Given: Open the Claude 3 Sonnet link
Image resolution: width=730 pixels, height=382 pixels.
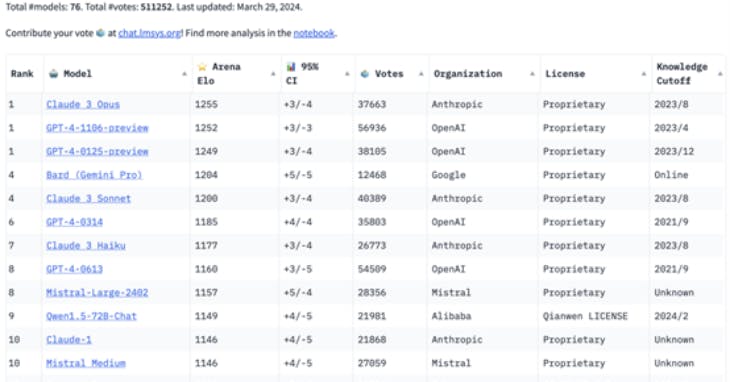Looking at the screenshot, I should (88, 199).
